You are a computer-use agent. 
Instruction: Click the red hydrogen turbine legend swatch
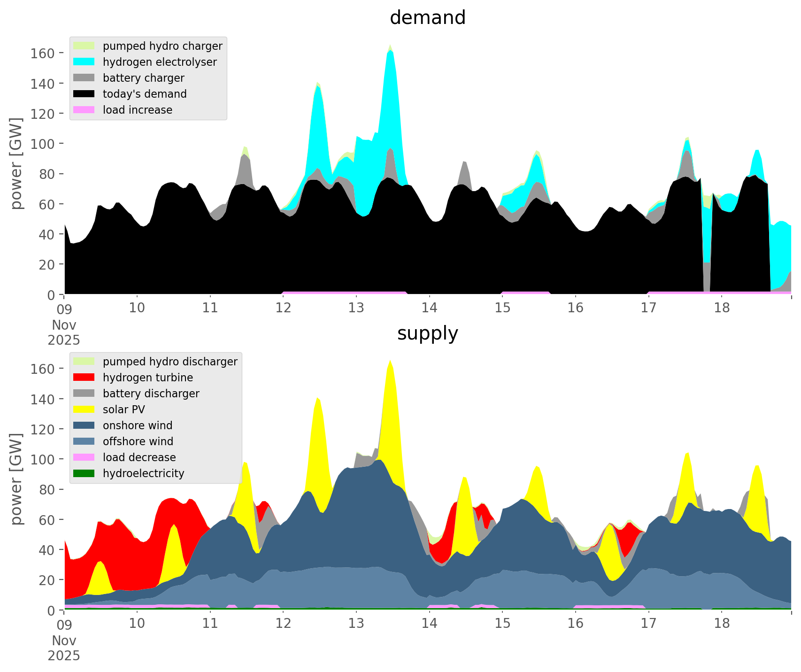84,378
